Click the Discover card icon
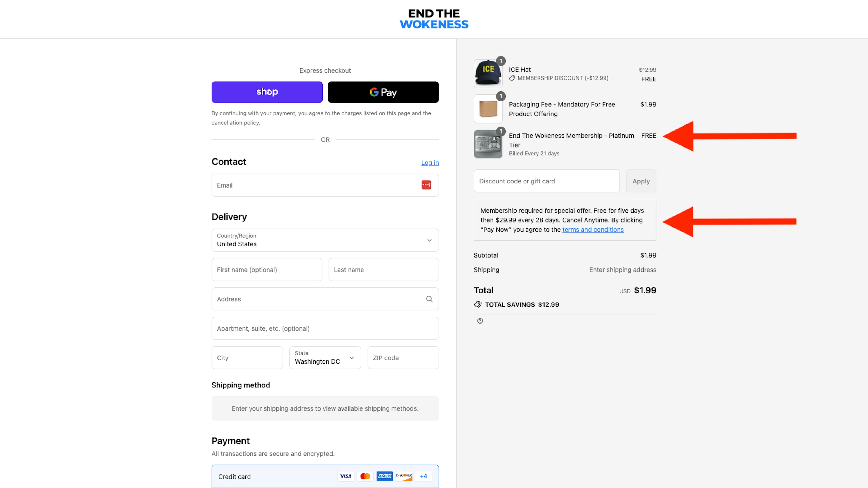Screen dimensions: 868x488 pyautogui.click(x=404, y=476)
